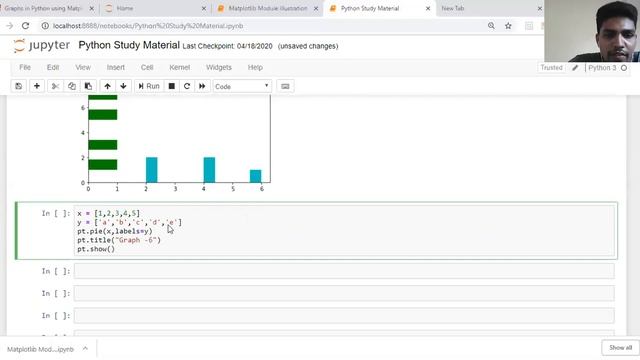
Task: Close the Home browser tab
Action: point(204,8)
